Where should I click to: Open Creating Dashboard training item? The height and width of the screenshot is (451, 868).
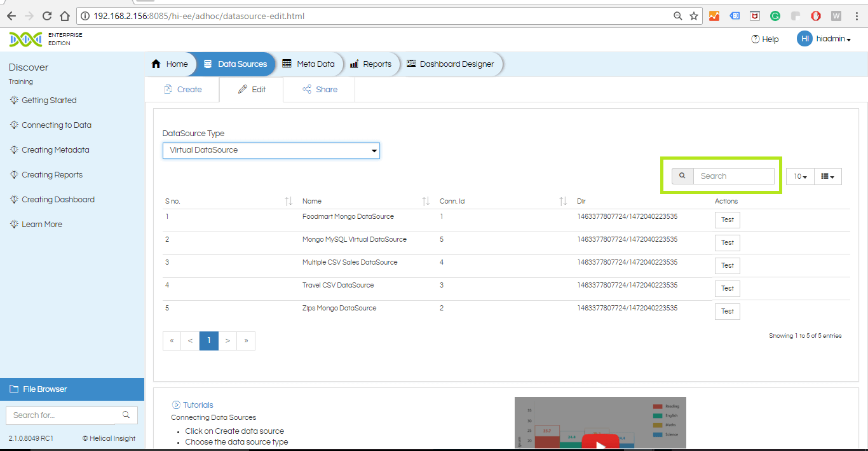(x=52, y=200)
